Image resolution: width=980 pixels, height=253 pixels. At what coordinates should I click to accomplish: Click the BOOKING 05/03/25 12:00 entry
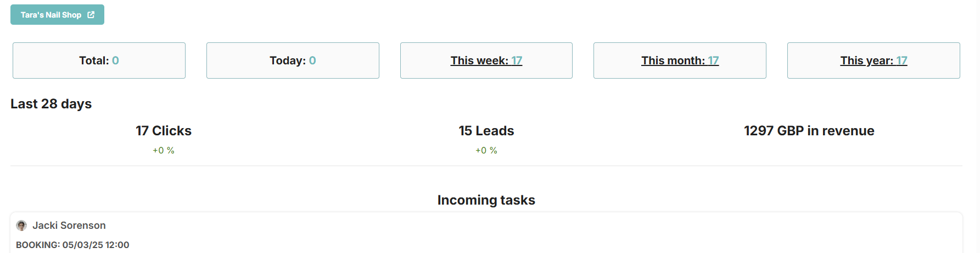click(x=72, y=245)
